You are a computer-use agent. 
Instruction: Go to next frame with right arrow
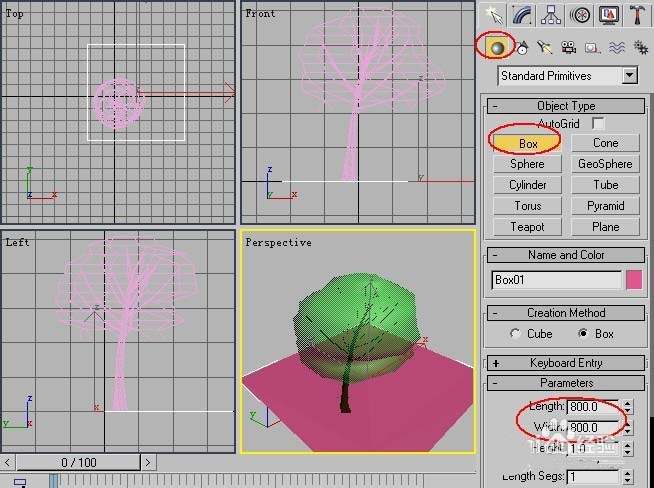[x=148, y=462]
